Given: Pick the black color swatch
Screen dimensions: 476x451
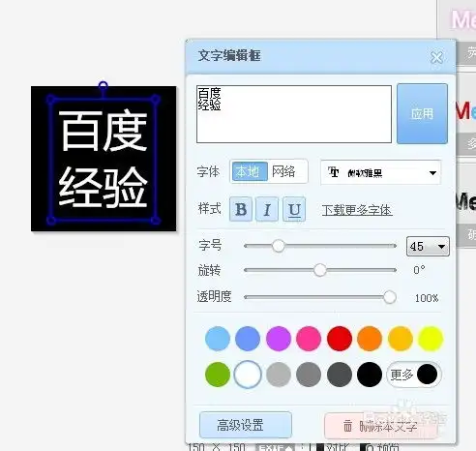Looking at the screenshot, I should coord(370,375).
